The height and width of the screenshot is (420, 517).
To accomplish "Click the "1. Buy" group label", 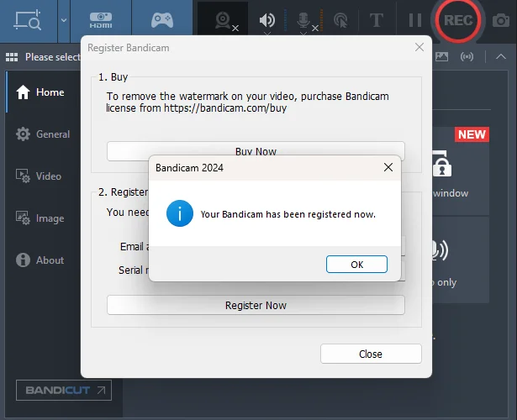I will (x=113, y=77).
